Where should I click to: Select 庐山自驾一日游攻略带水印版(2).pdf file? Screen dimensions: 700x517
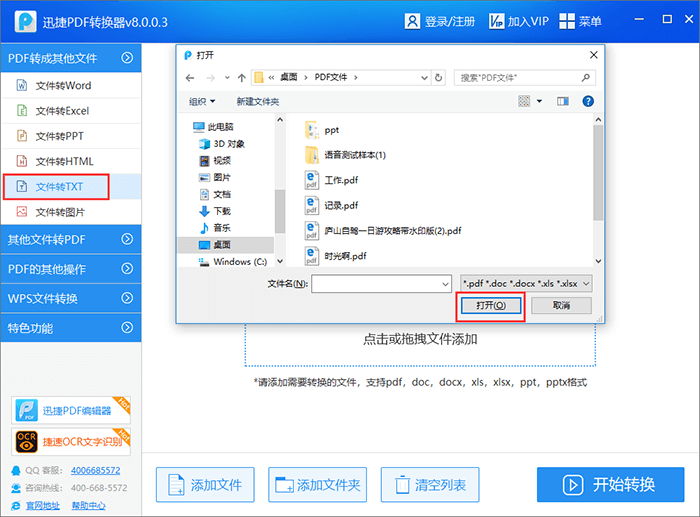(x=383, y=231)
